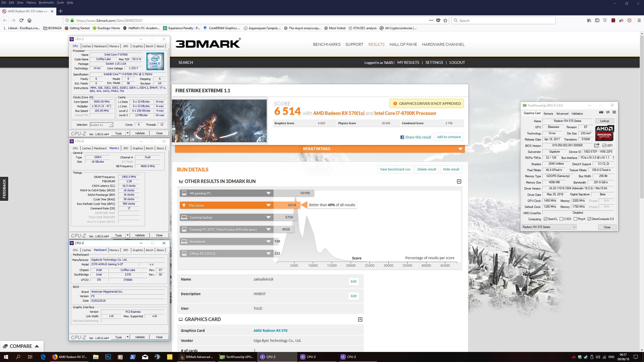This screenshot has width=644, height=362.
Task: Click Edit button next to Name zaknafeinGR
Action: [353, 282]
